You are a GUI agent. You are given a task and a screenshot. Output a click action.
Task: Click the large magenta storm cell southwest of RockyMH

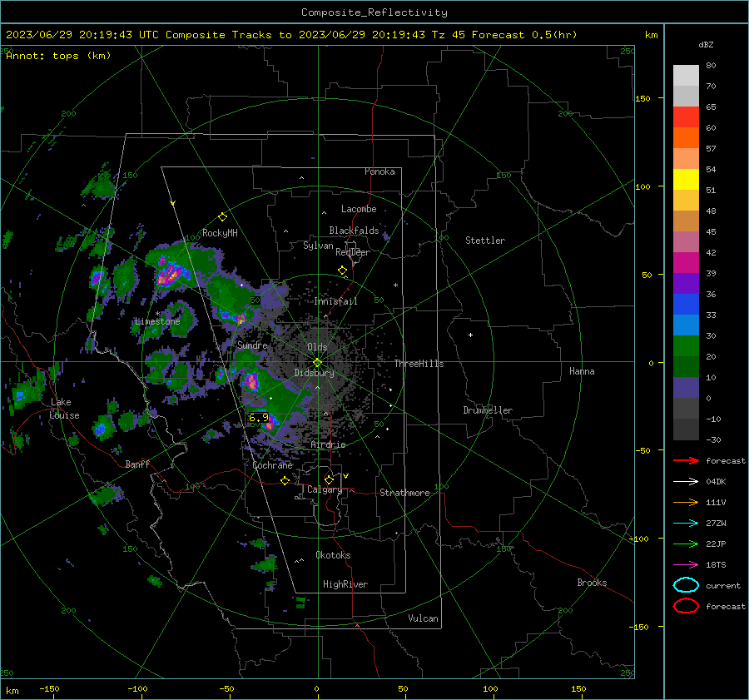point(170,274)
